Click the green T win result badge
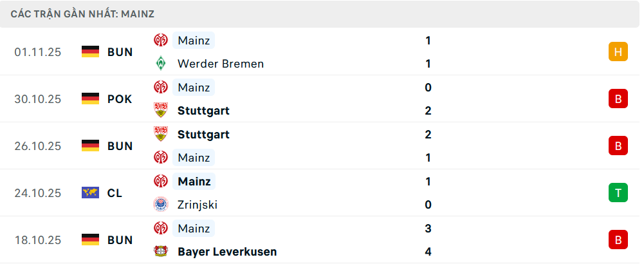 pos(618,193)
